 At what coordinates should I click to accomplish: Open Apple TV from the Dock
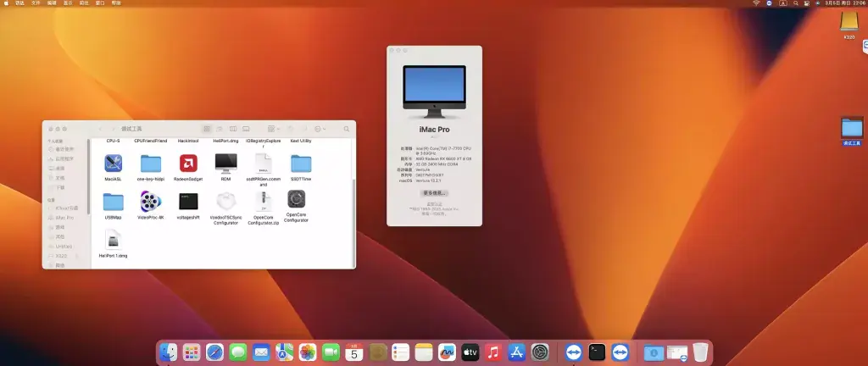470,352
